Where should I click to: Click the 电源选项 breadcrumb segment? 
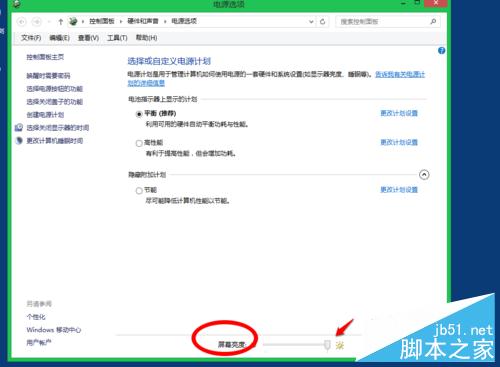click(x=184, y=21)
